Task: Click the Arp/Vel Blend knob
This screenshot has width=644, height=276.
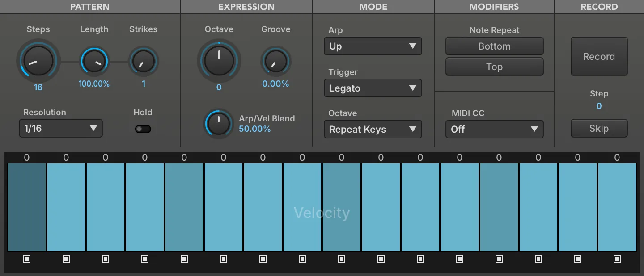Action: tap(219, 123)
